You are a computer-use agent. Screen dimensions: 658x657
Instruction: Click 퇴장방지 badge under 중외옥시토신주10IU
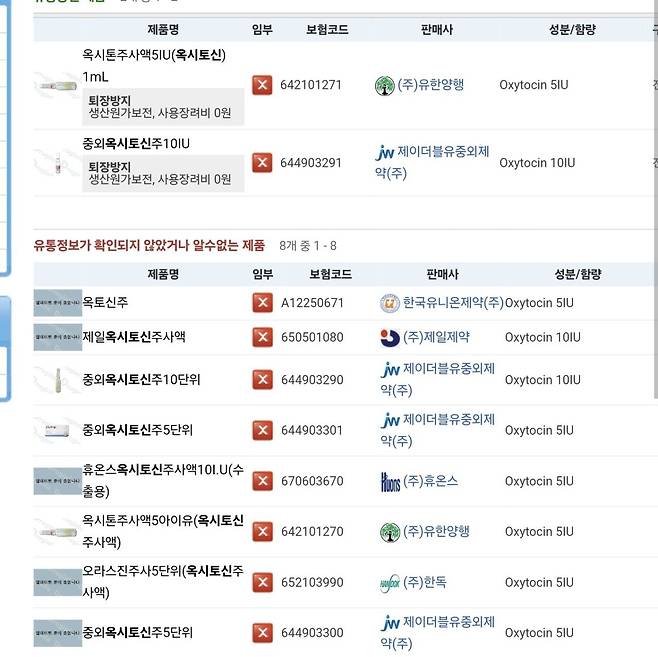(163, 173)
